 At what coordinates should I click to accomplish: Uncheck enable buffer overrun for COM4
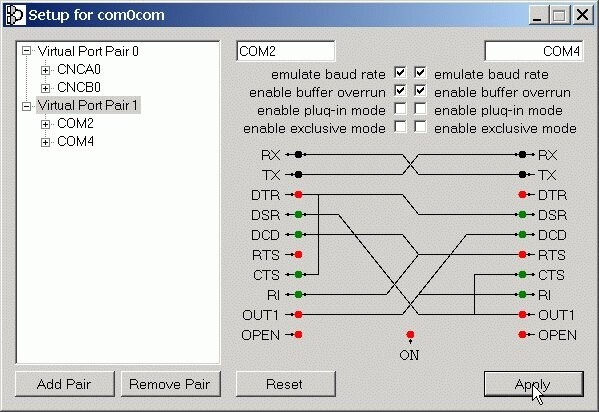coord(420,91)
